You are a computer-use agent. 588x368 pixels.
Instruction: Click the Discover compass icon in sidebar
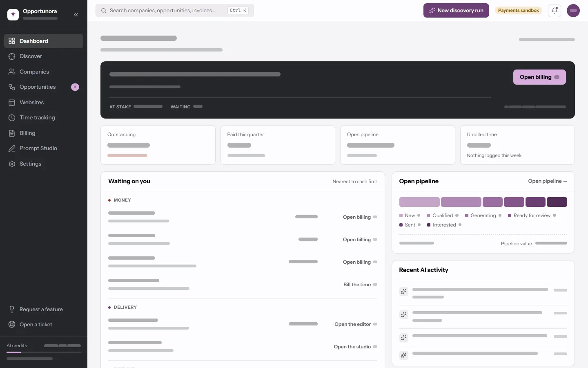[x=12, y=56]
